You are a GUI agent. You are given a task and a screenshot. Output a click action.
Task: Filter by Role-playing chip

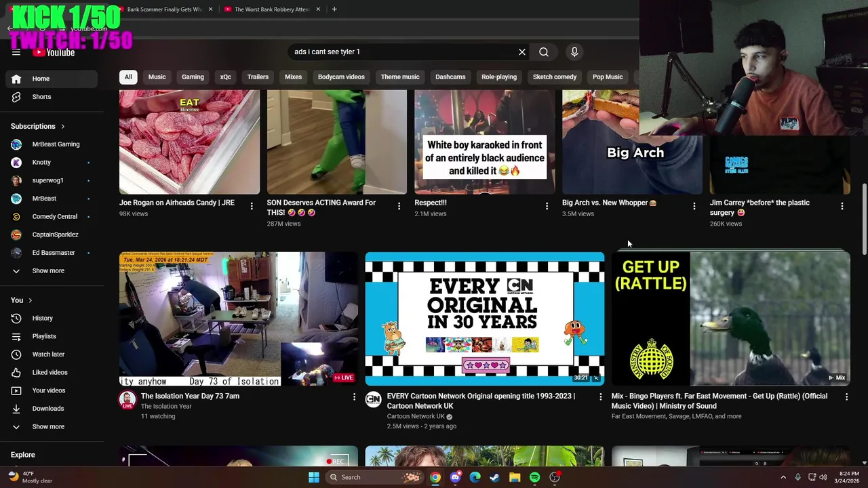click(x=499, y=77)
